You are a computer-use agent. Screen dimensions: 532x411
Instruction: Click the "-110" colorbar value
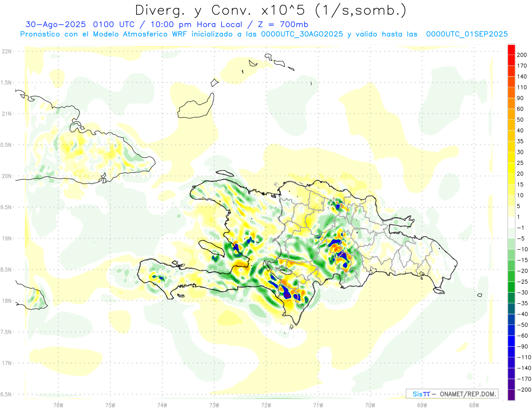coord(524,357)
